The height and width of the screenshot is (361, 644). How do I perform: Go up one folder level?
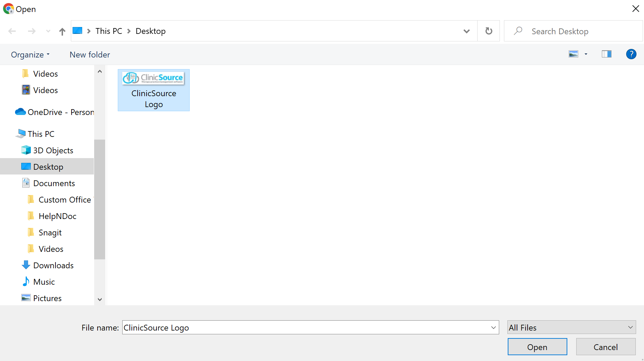pyautogui.click(x=62, y=31)
